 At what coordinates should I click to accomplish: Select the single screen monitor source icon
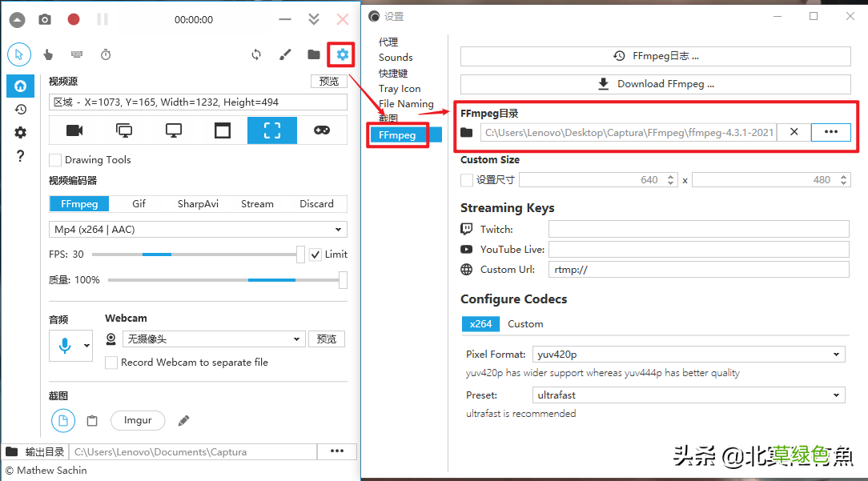pos(173,130)
